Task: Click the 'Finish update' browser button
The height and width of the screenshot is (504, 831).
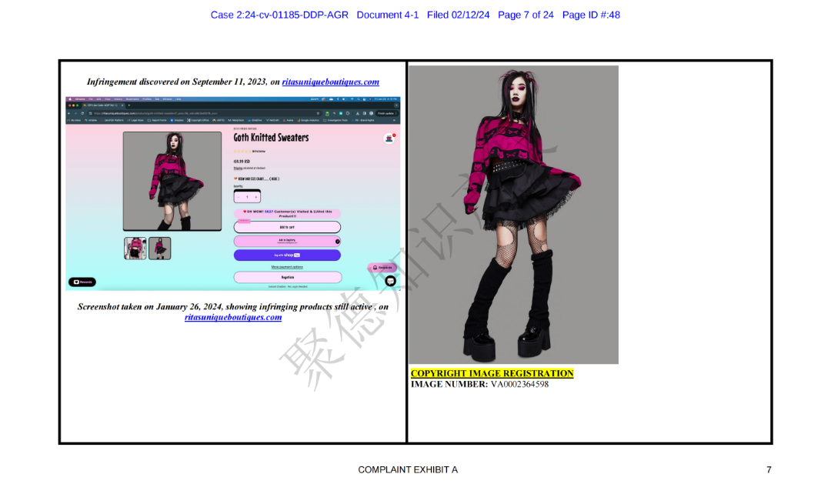Action: click(386, 113)
